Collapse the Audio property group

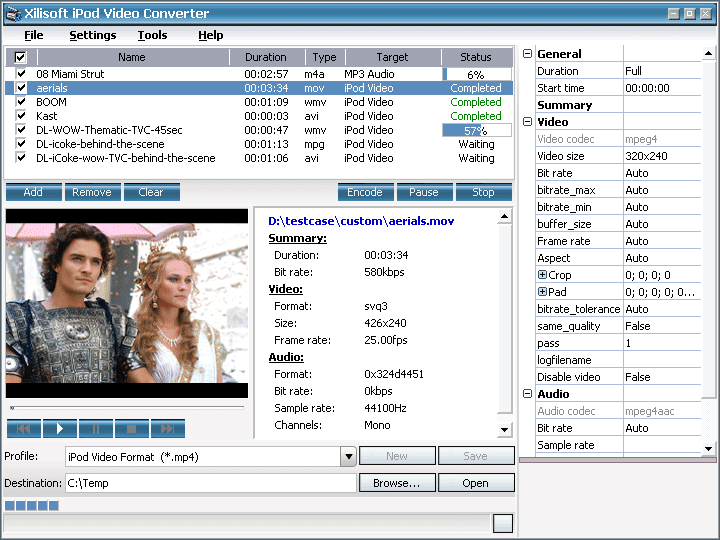(528, 394)
